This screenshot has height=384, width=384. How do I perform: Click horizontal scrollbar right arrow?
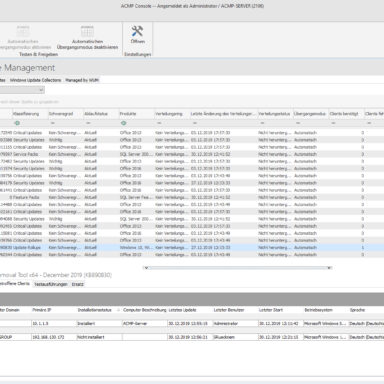click(329, 268)
